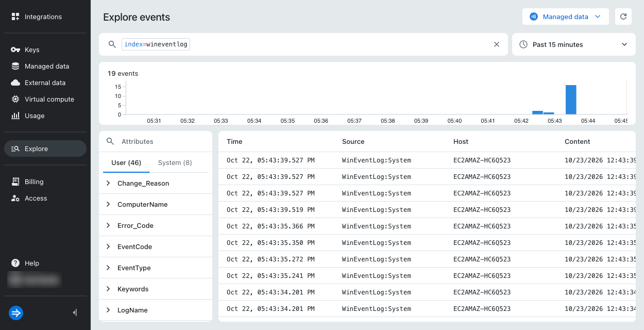The height and width of the screenshot is (330, 644).
Task: Focus the Attributes search field
Action: (156, 141)
